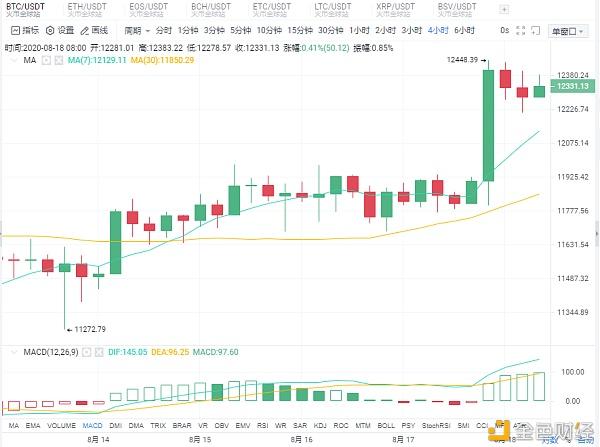Click the screenshot capture icon in toolbar
Image resolution: width=600 pixels, height=447 pixels.
[536, 31]
